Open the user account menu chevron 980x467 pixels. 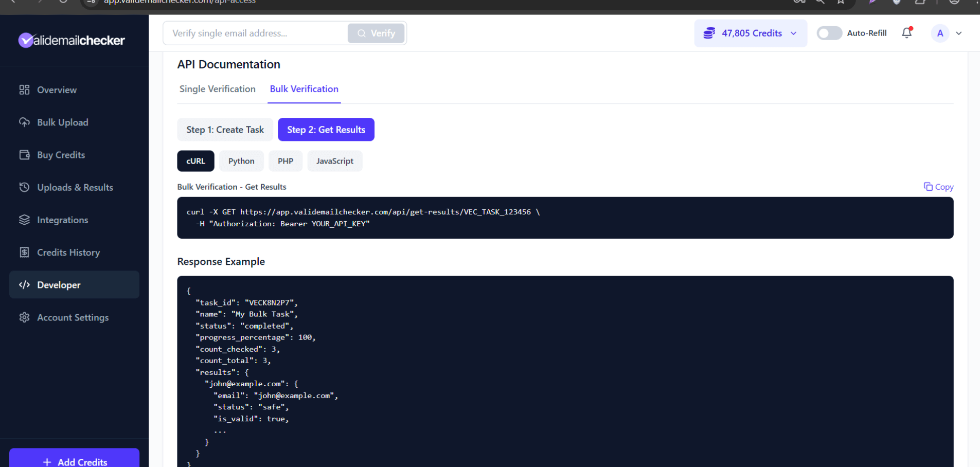pos(959,33)
